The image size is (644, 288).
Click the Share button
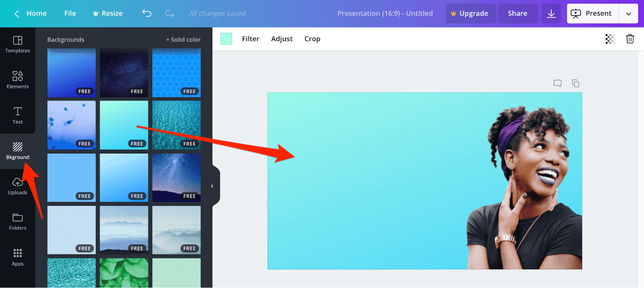[x=517, y=13]
